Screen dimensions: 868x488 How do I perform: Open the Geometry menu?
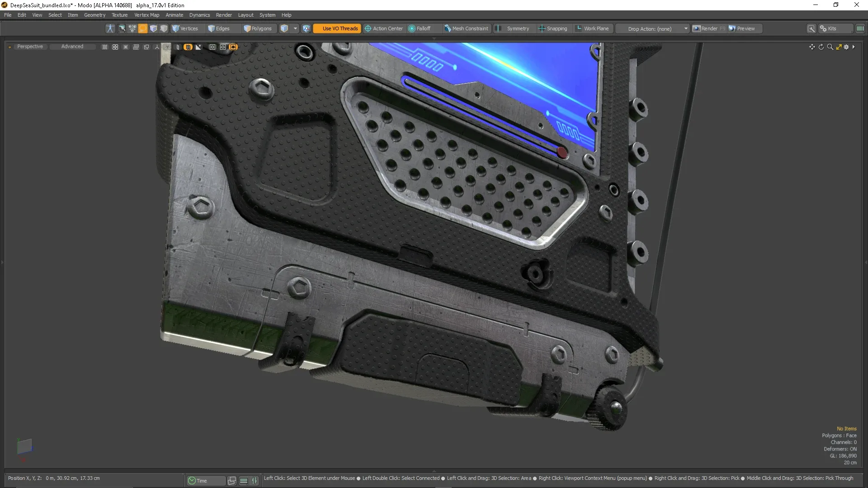[x=94, y=15]
